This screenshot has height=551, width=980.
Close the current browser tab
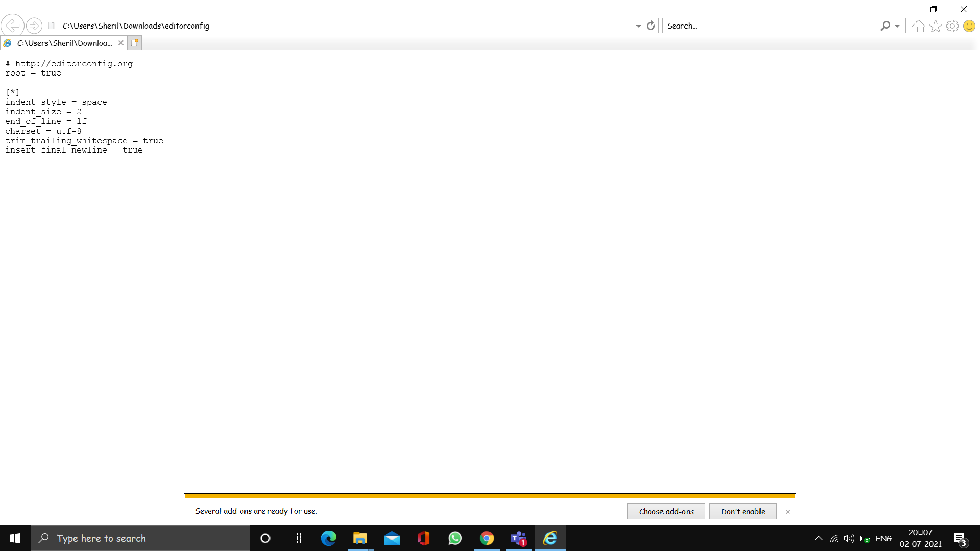click(121, 43)
